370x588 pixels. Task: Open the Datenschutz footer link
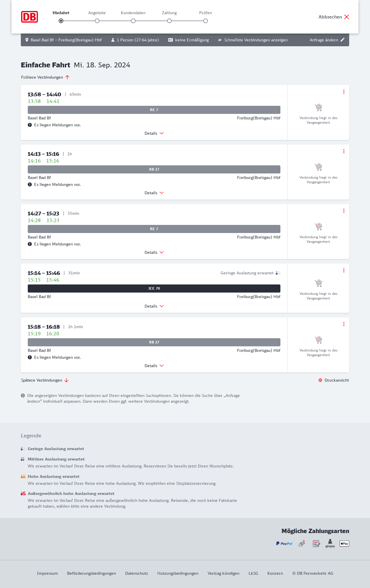pos(136,573)
